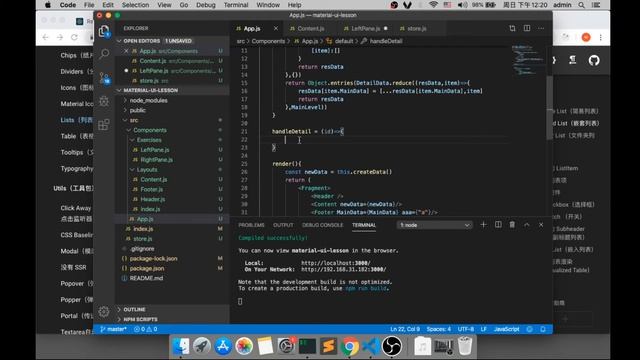
Task: Kill terminal with the trash icon
Action: pyautogui.click(x=512, y=224)
